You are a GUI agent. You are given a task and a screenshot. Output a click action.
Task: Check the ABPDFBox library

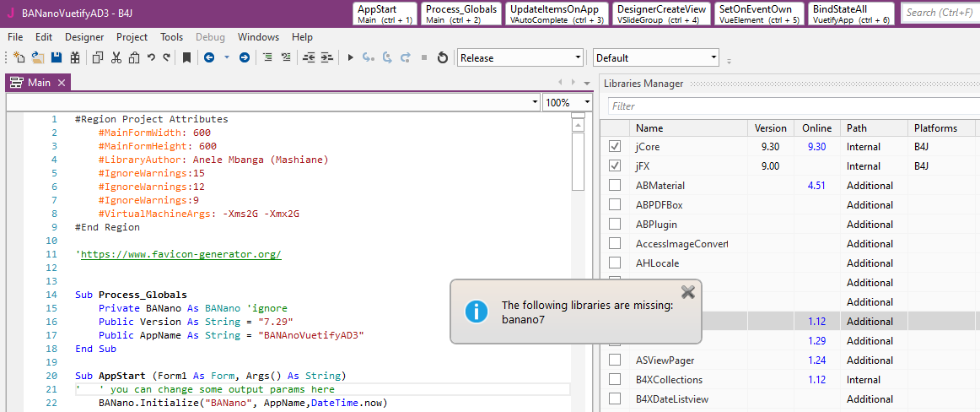coord(614,205)
